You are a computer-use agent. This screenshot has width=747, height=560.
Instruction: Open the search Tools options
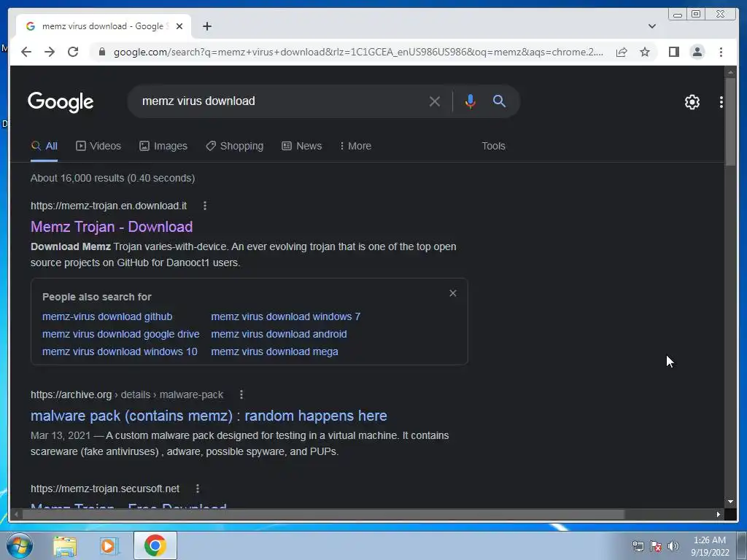coord(493,146)
